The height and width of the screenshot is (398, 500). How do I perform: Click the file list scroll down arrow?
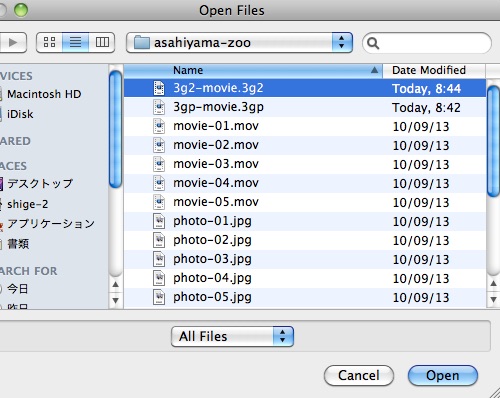(493, 300)
